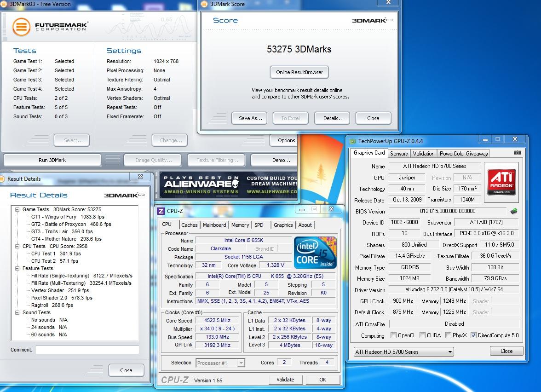Open the Alienware banner advertisement
The image size is (541, 392).
coord(228,185)
